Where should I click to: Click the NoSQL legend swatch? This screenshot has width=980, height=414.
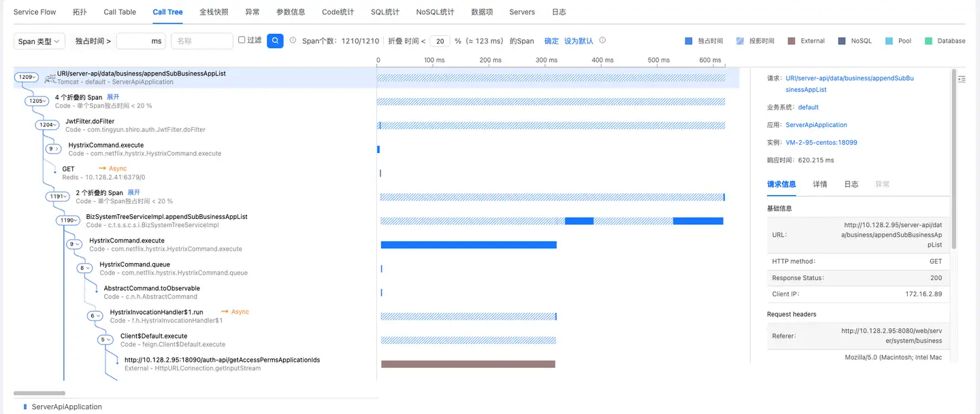(x=843, y=41)
